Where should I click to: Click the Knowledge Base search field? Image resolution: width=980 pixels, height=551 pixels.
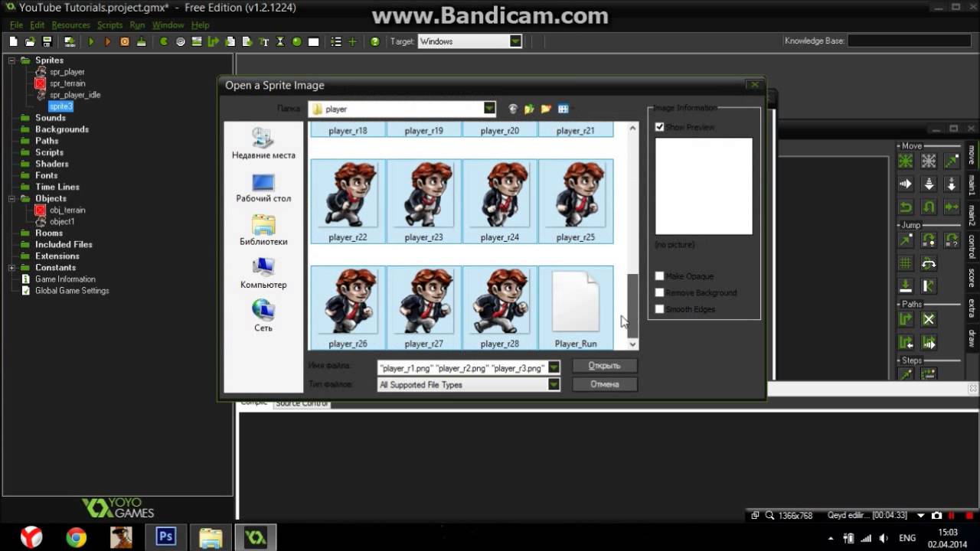(x=909, y=41)
